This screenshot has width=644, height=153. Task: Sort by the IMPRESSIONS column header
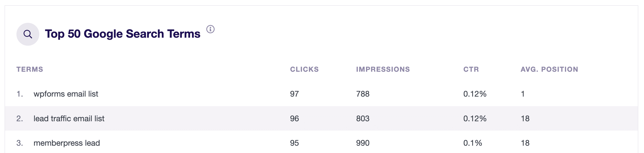coord(383,69)
